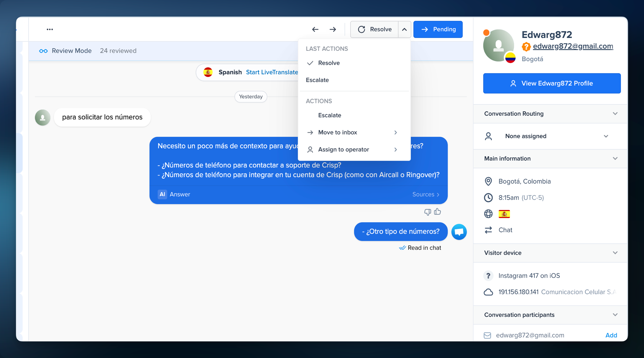The height and width of the screenshot is (358, 644).
Task: Navigate forward with the right arrow icon
Action: pyautogui.click(x=332, y=29)
